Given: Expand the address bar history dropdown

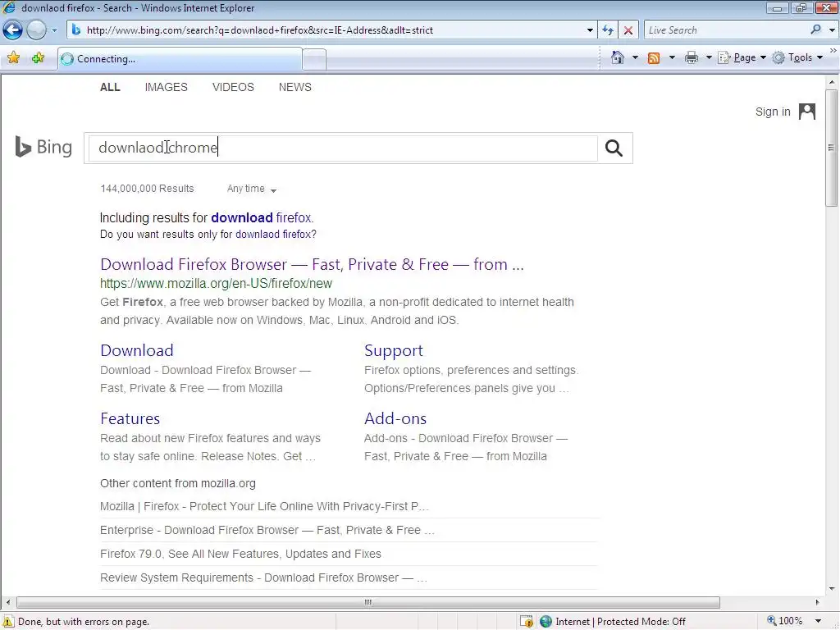Looking at the screenshot, I should click(590, 30).
